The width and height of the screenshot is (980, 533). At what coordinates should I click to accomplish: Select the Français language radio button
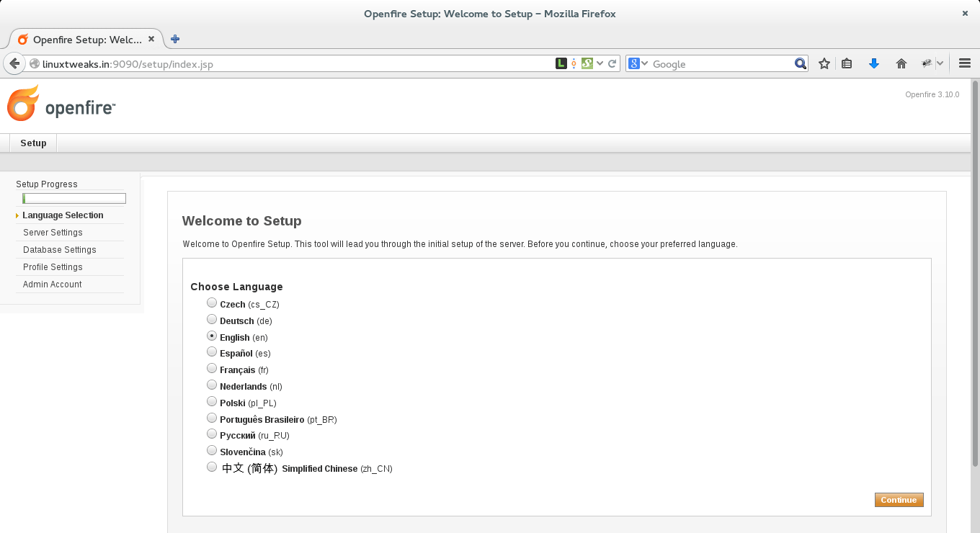[x=212, y=369]
